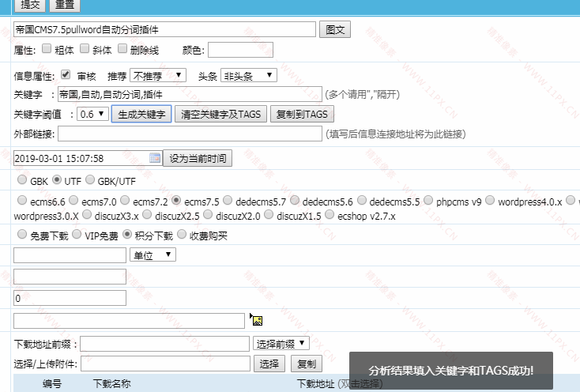Focus the 下载地址前缀 input field
The width and height of the screenshot is (580, 392).
pos(164,344)
